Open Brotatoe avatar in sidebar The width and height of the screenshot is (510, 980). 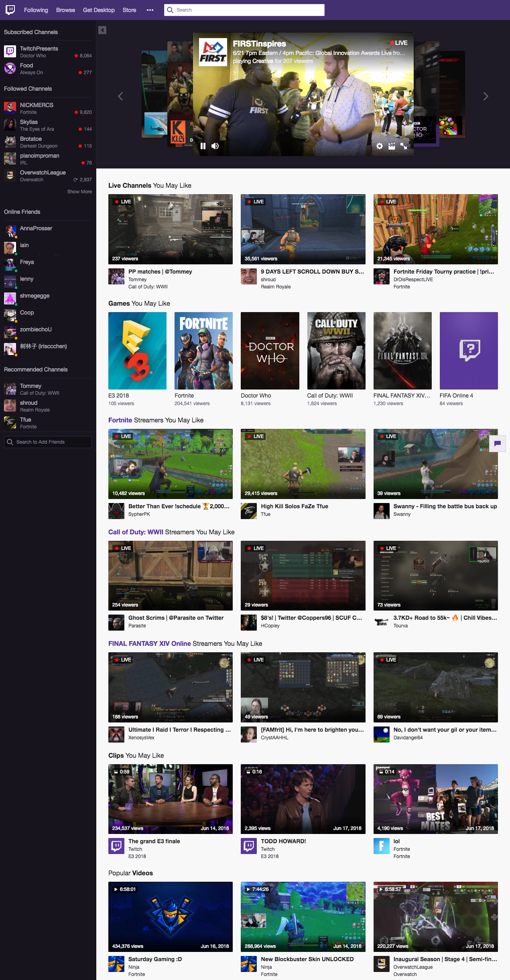pyautogui.click(x=10, y=142)
